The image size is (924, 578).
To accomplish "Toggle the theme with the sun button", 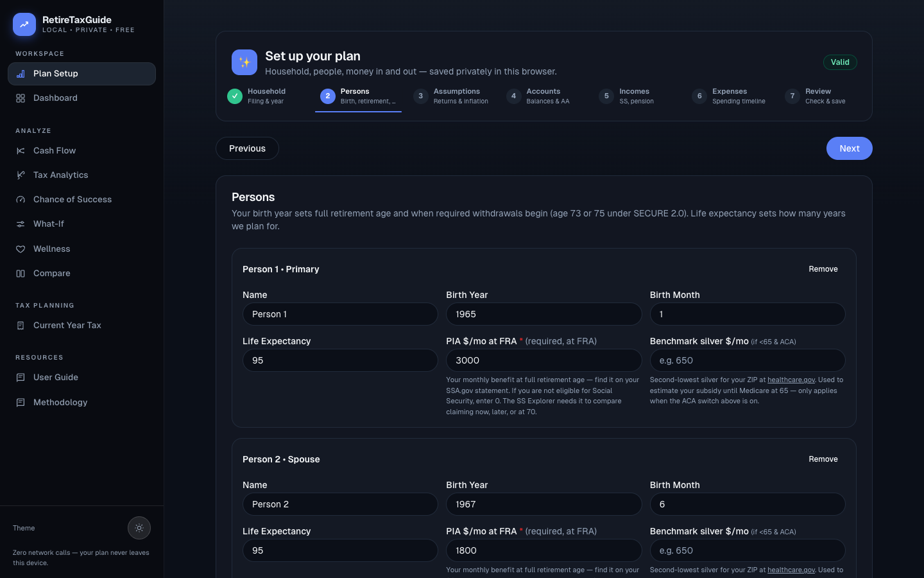I will pyautogui.click(x=139, y=528).
